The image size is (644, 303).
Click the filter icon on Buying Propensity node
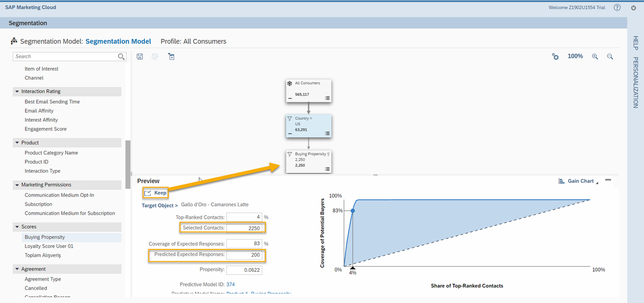coord(290,154)
